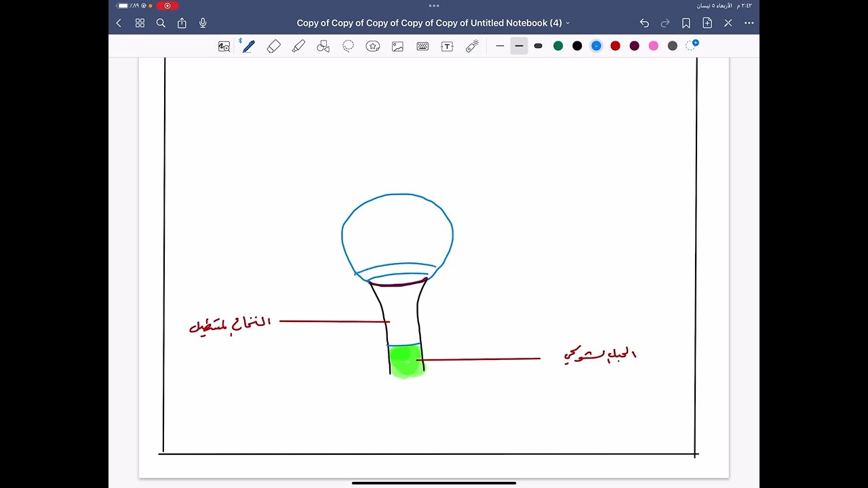
Task: Add a new color preset
Action: click(x=692, y=45)
